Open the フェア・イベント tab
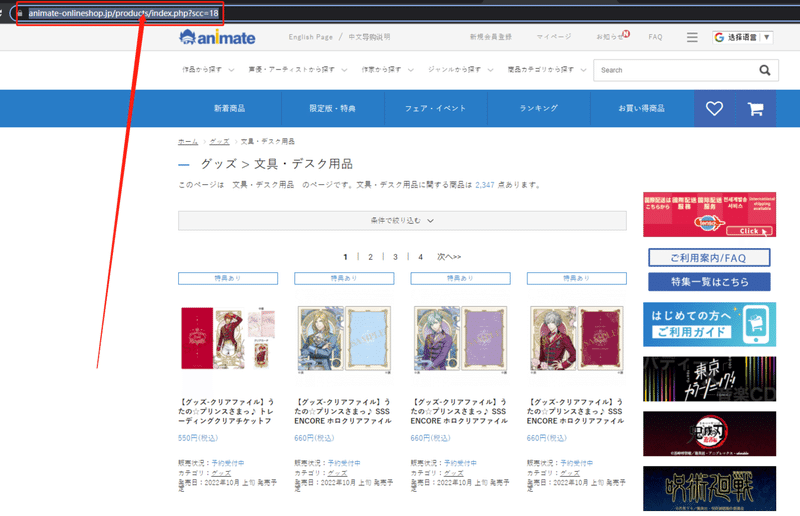 point(436,108)
